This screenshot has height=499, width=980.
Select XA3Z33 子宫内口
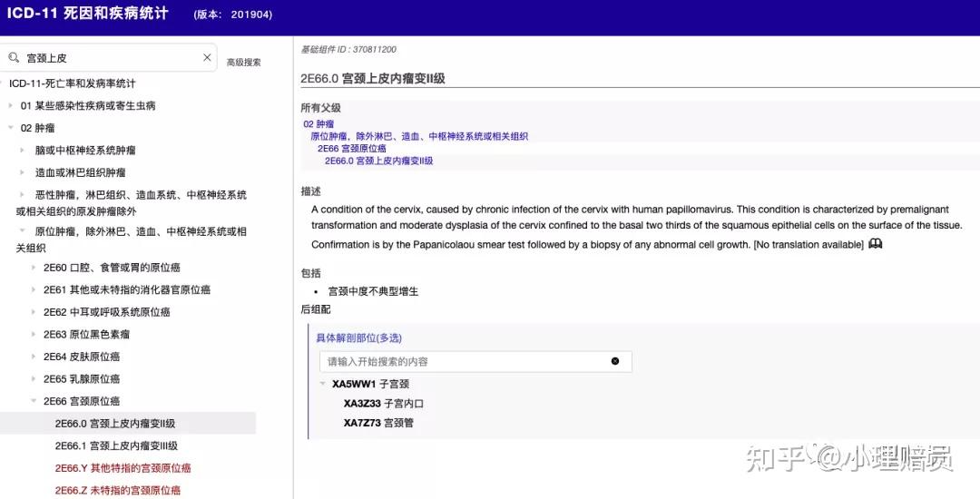pyautogui.click(x=383, y=404)
